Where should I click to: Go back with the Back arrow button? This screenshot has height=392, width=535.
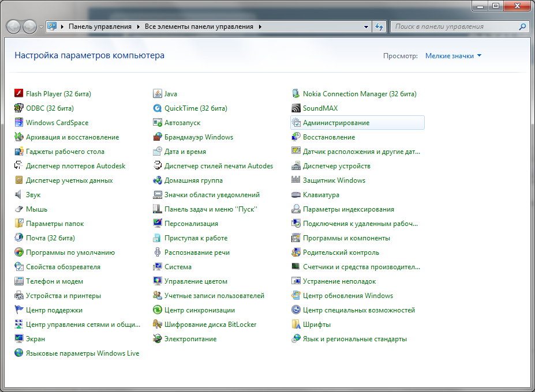point(14,27)
